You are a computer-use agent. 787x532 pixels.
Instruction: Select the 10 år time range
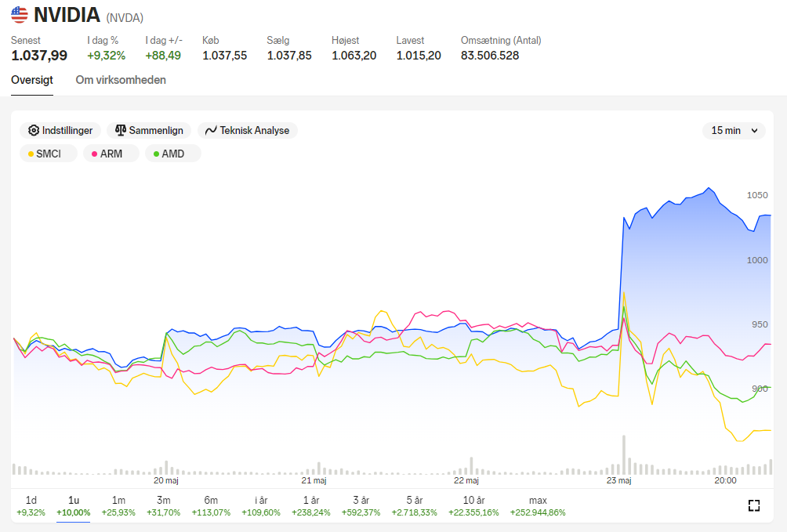click(473, 506)
